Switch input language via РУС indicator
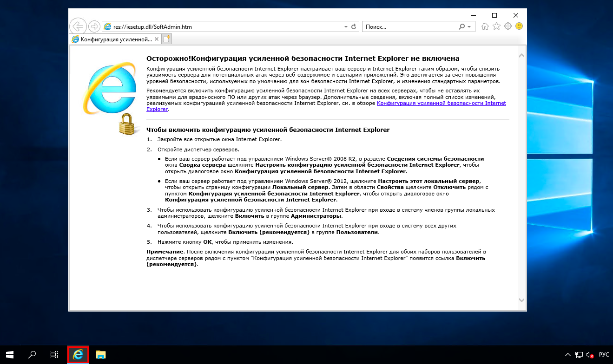The width and height of the screenshot is (613, 364). coord(604,355)
